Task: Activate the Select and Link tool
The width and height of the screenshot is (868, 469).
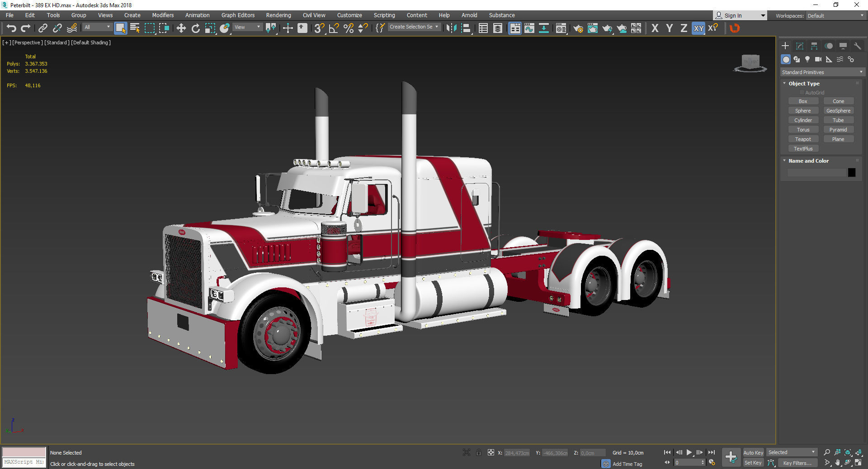Action: coord(42,28)
